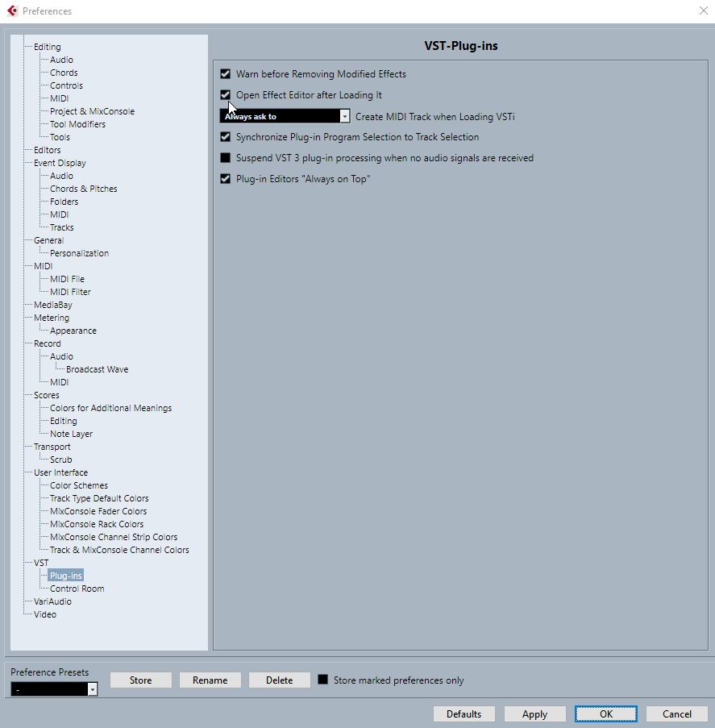Select Editing under Scores

click(x=63, y=421)
